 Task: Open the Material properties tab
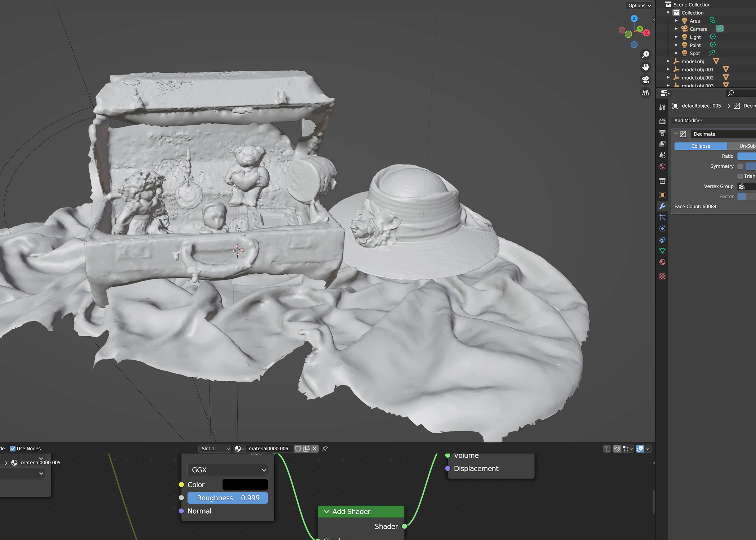point(662,262)
